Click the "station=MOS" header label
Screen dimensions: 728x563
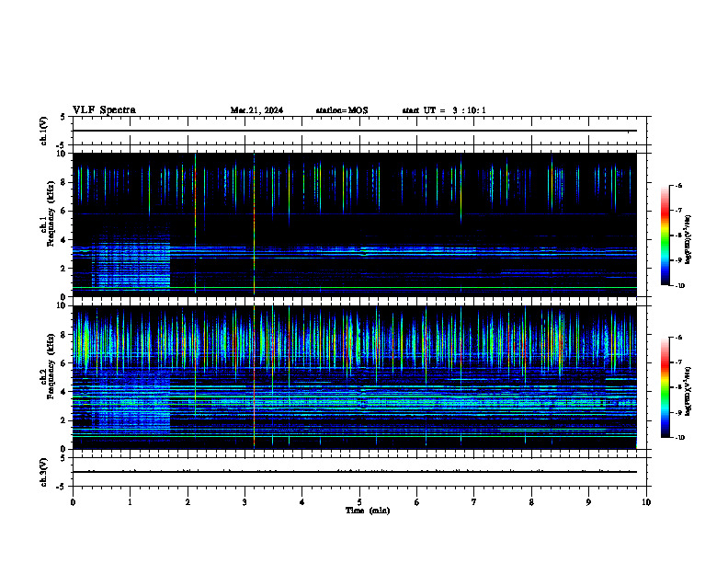click(x=342, y=110)
